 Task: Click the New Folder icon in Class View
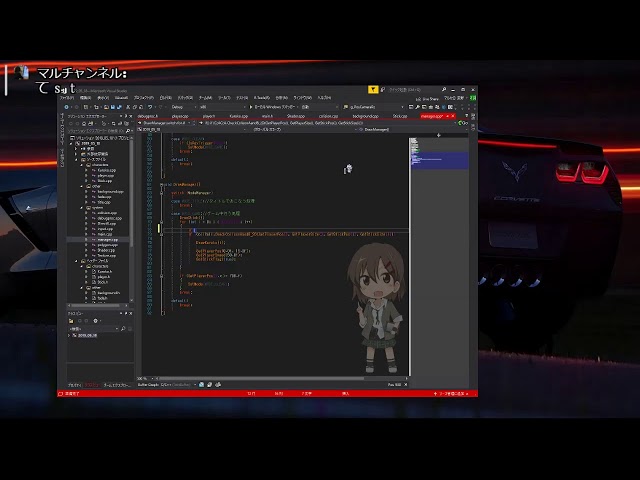point(71,321)
